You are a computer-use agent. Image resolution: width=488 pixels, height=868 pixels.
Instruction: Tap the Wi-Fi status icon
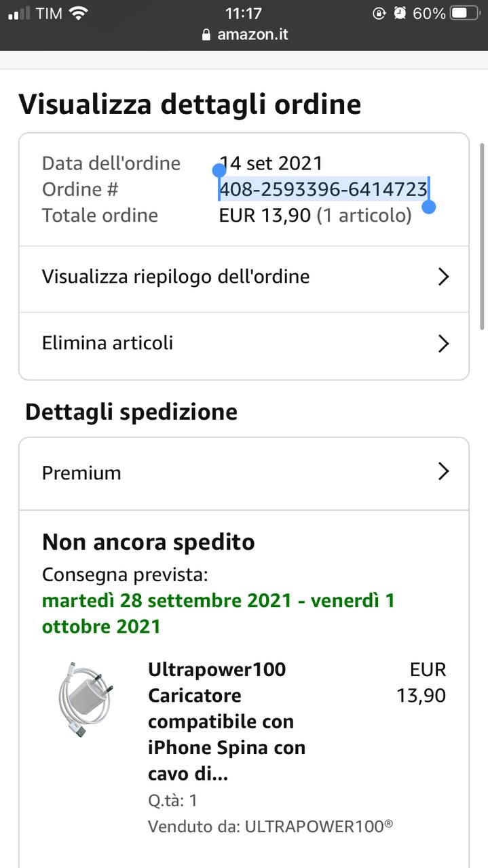click(79, 13)
